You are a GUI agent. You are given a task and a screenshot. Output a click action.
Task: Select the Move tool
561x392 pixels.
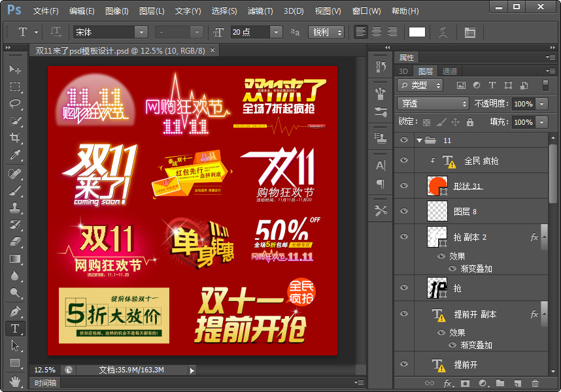pyautogui.click(x=15, y=69)
